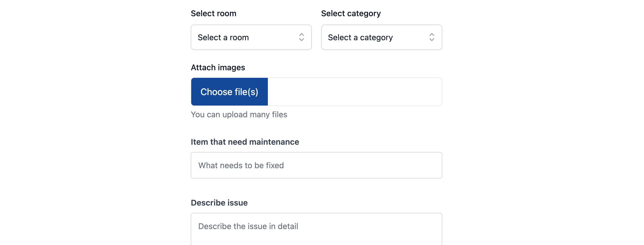
Task: Click the "Attach images" label
Action: (218, 67)
